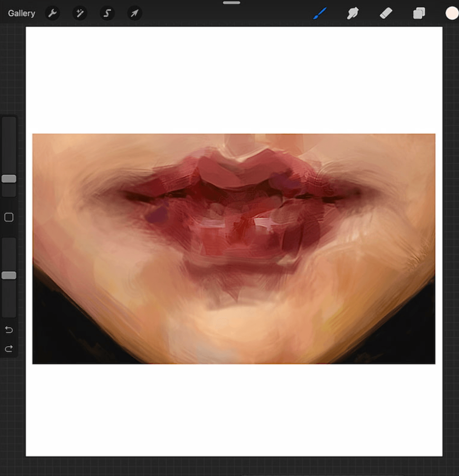Select the Eraser tool
Screen dimensions: 459x476
tap(386, 13)
